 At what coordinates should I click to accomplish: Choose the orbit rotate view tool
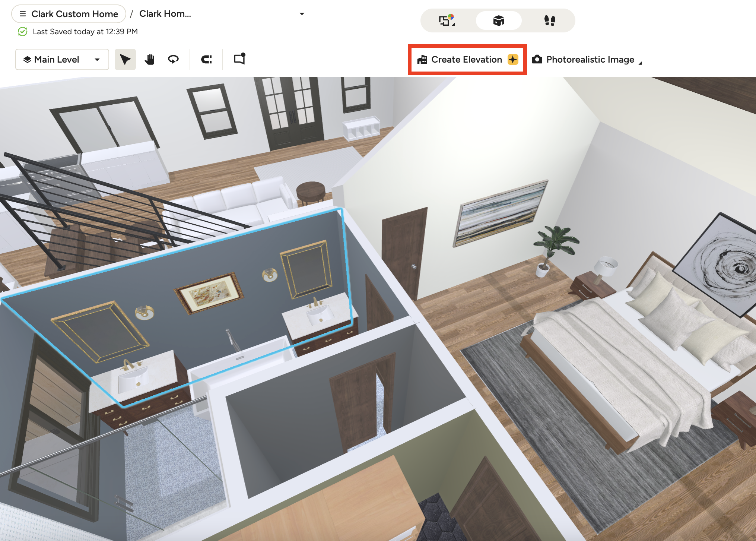pyautogui.click(x=173, y=60)
